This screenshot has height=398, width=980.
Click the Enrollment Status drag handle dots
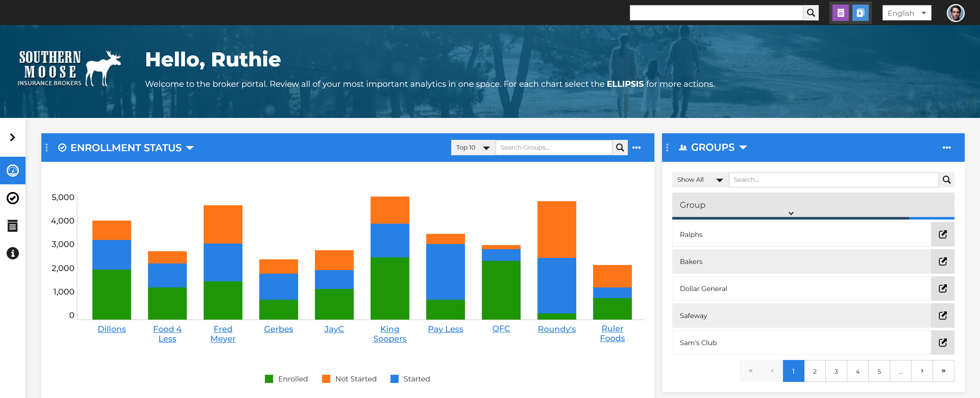click(x=46, y=148)
